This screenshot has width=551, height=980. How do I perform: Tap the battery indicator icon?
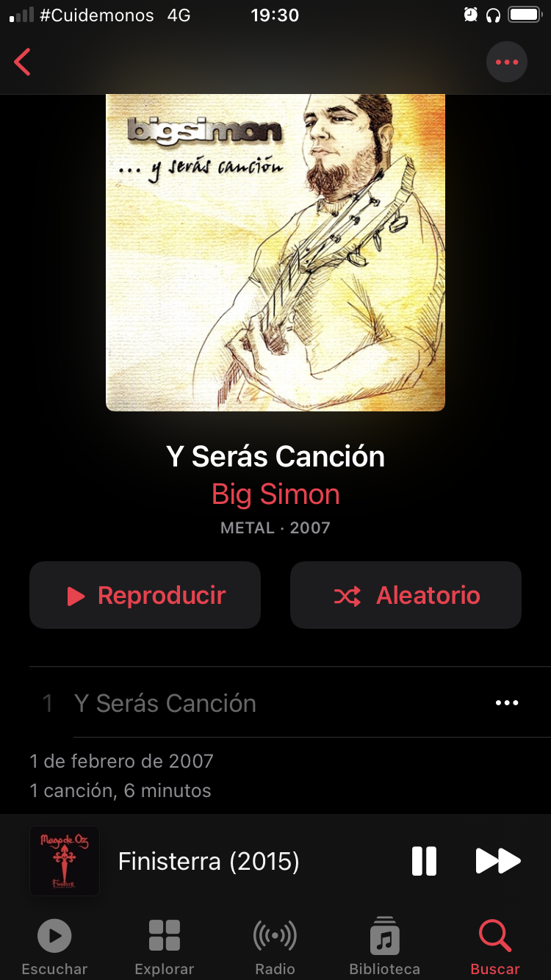pos(525,15)
